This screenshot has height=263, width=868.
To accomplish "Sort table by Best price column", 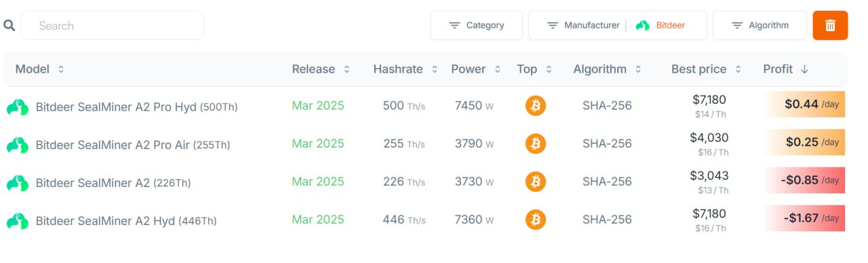I will 706,69.
